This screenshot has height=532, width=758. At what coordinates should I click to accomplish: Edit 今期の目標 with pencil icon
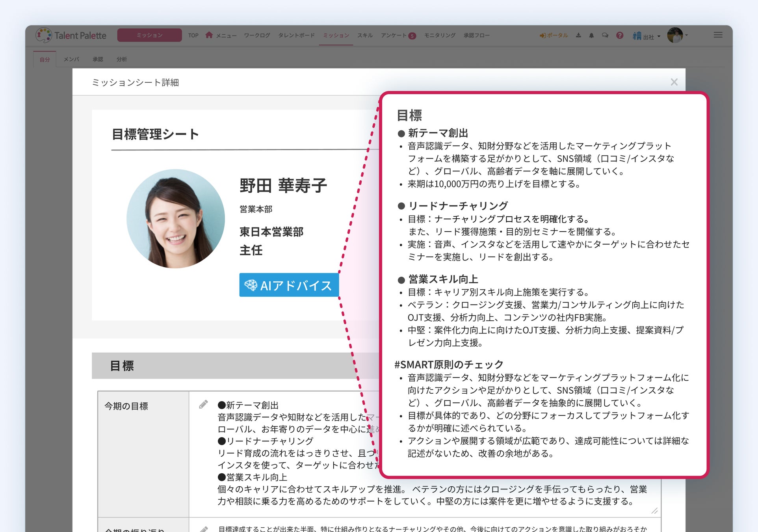pos(203,405)
